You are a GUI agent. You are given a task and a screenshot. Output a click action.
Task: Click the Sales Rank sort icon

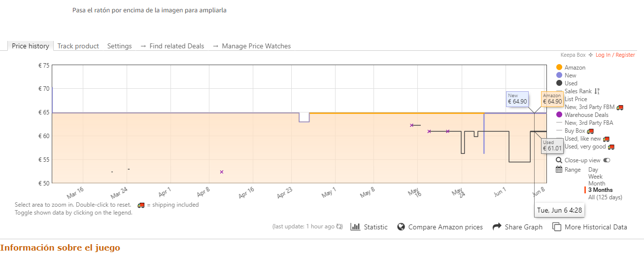coord(597,91)
